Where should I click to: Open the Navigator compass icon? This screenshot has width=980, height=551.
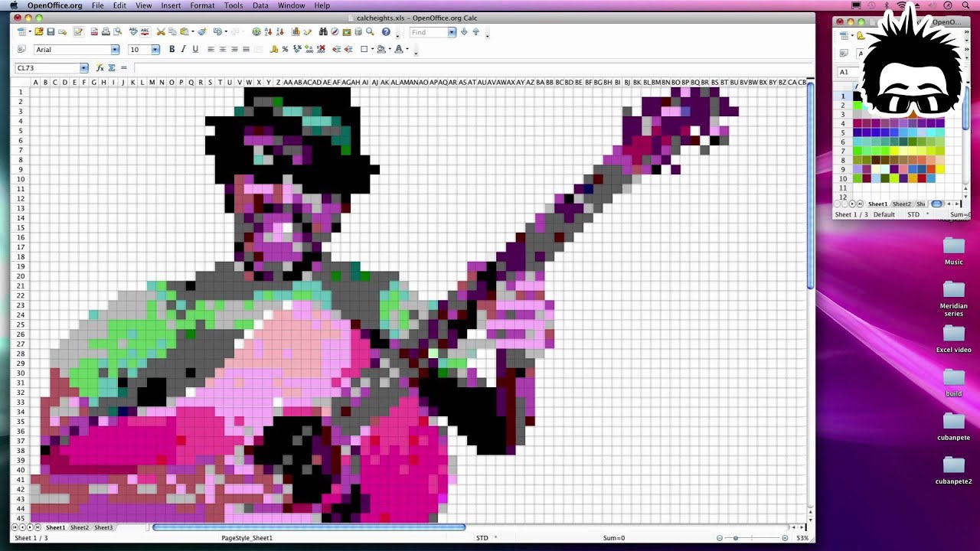click(x=335, y=31)
